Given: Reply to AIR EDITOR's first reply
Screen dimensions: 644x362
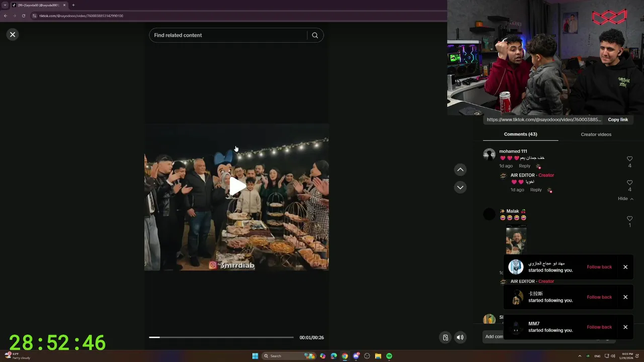Looking at the screenshot, I should click(x=536, y=190).
